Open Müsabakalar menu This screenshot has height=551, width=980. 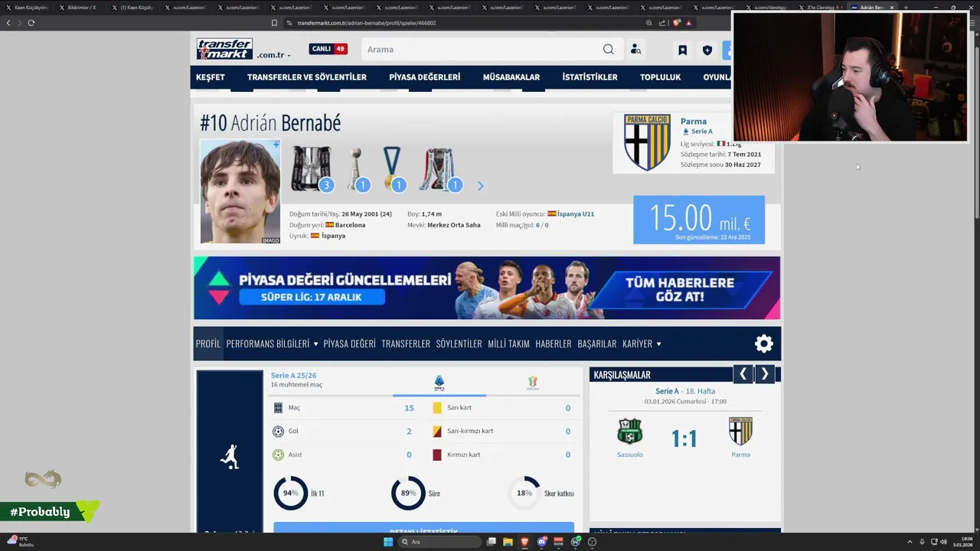[511, 77]
